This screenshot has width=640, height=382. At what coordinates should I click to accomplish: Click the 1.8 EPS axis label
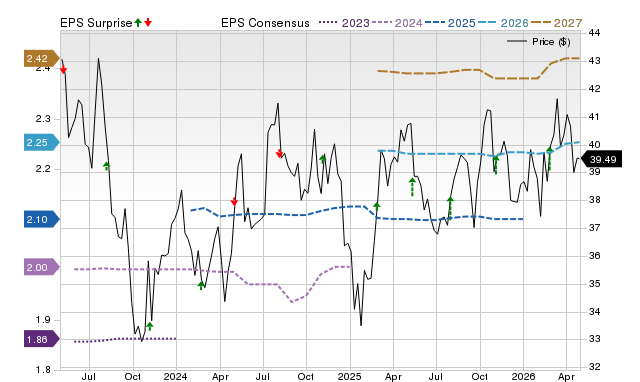pos(43,370)
